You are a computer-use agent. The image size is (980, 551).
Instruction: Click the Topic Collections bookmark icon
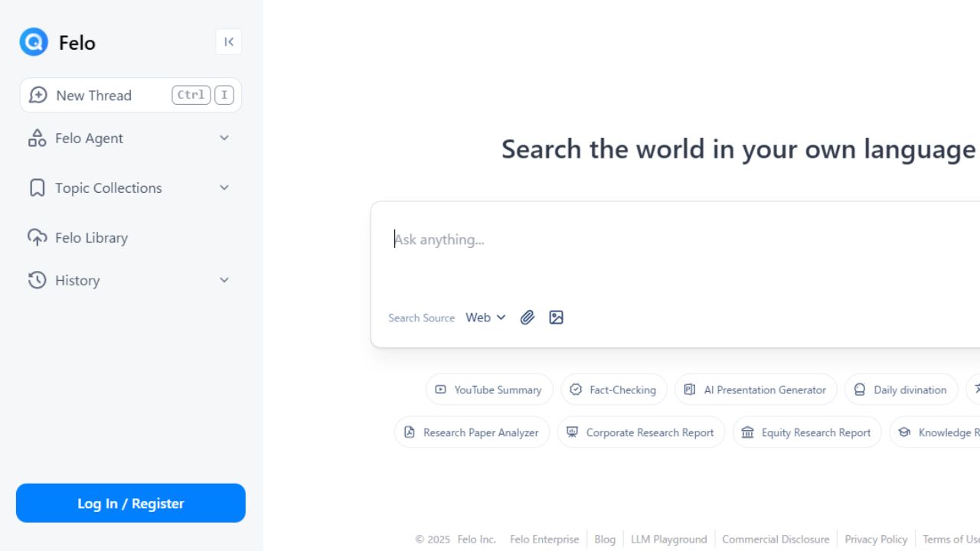37,188
